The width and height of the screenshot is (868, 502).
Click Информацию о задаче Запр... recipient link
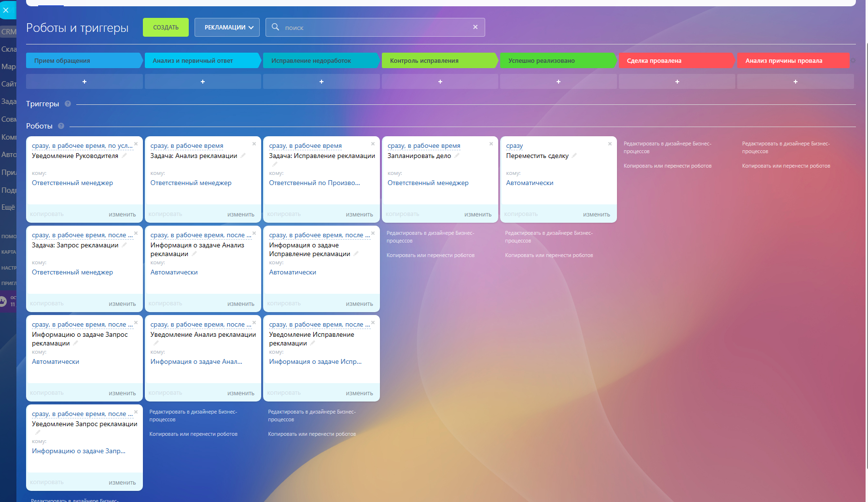click(x=79, y=451)
